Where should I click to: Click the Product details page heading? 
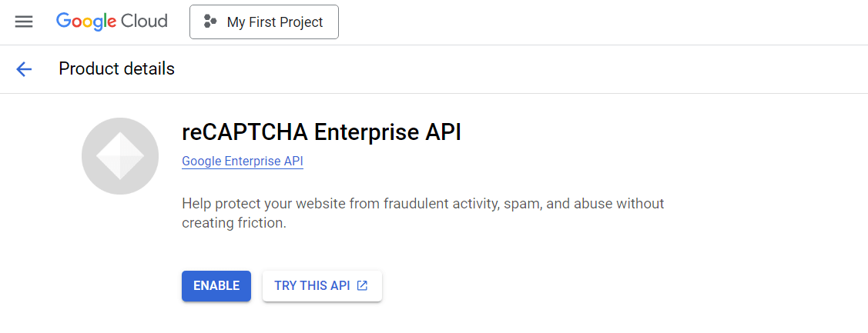click(116, 69)
